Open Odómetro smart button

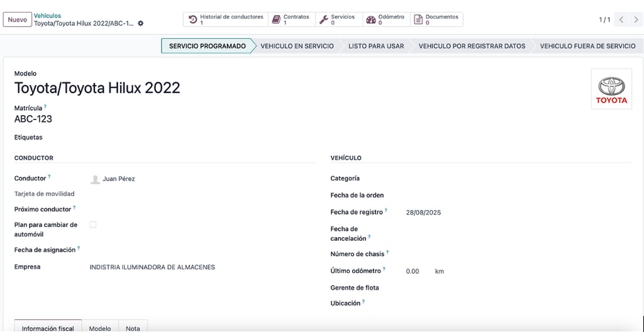coord(386,19)
